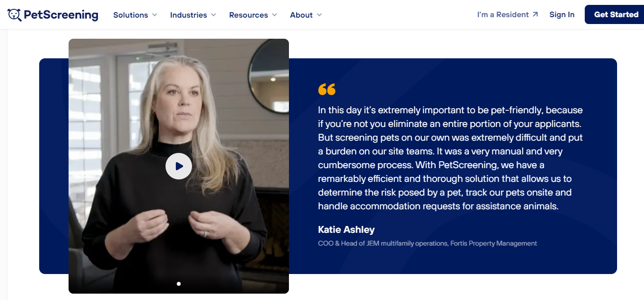
Task: Click the PetScreening paw logo icon
Action: pos(15,15)
